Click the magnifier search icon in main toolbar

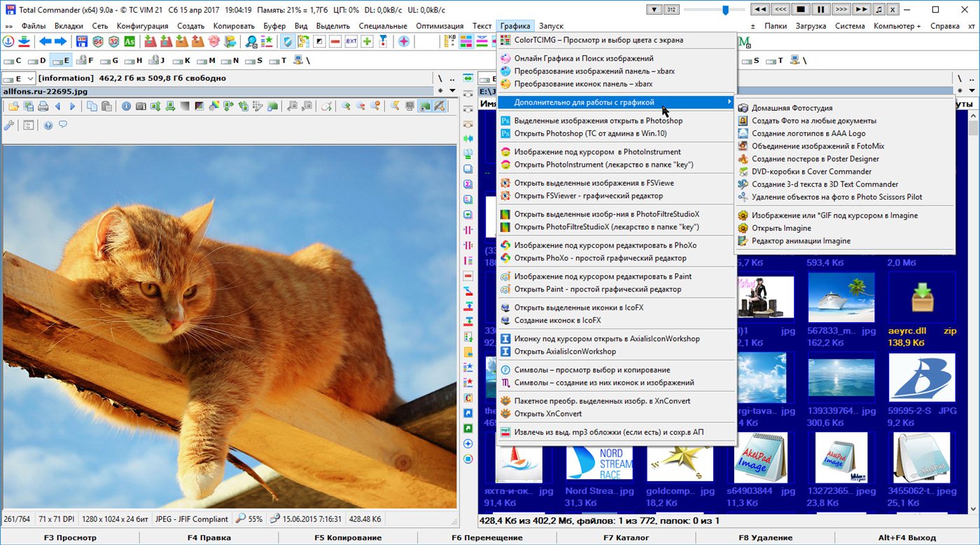(251, 41)
